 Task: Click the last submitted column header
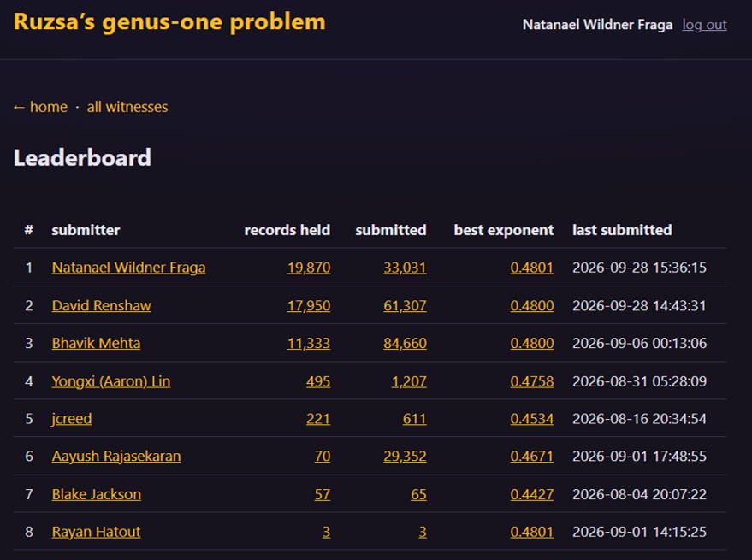coord(622,230)
